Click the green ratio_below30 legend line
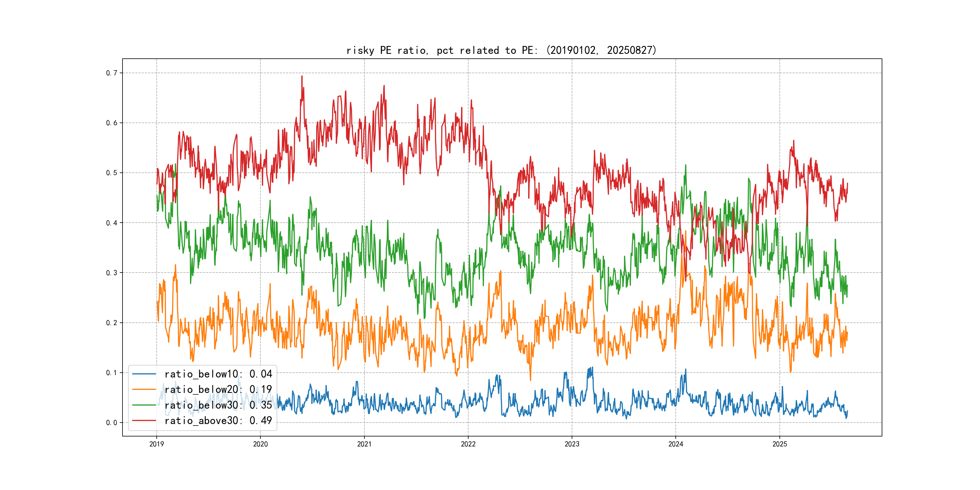Viewport: 980px width, 490px height. coord(144,405)
